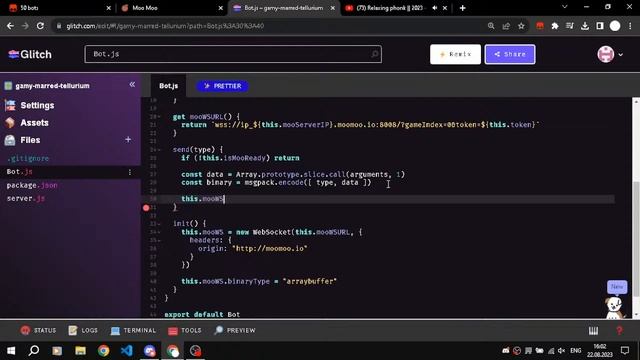The height and width of the screenshot is (360, 640).
Task: Add a new file with plus icon
Action: coord(128,140)
